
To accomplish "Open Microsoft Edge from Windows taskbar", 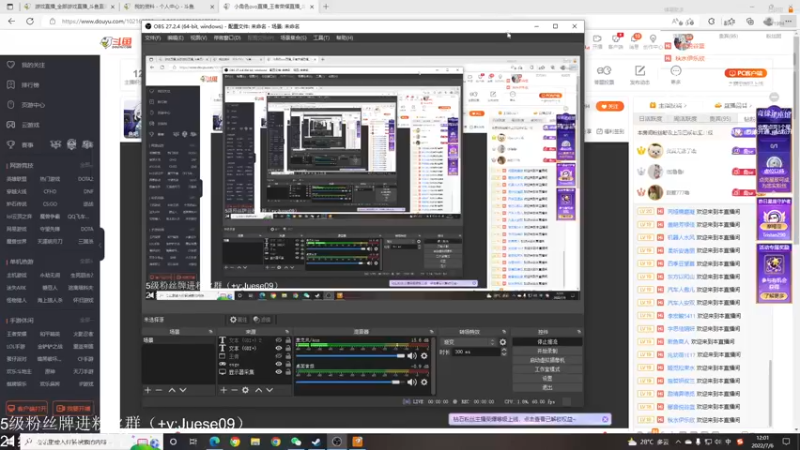I will [214, 442].
